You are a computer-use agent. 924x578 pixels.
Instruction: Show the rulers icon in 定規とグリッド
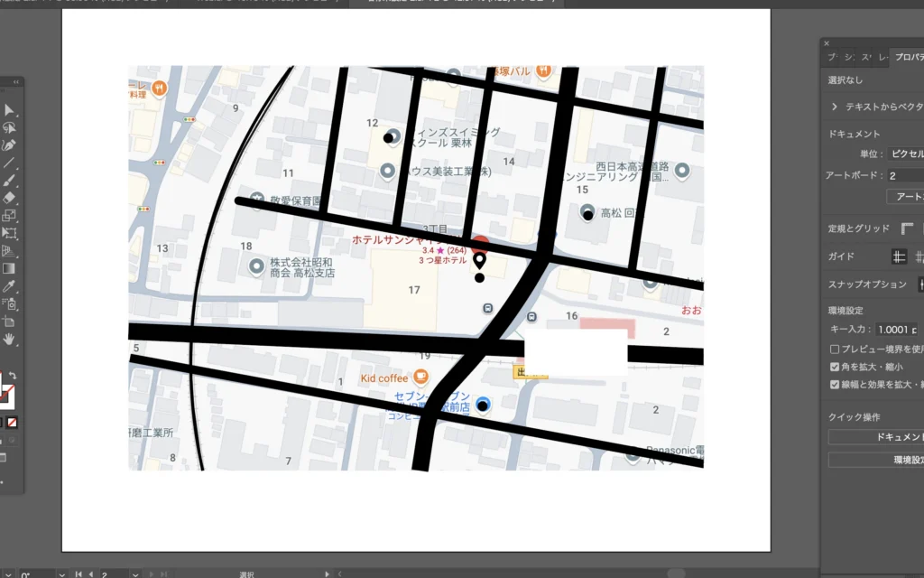pyautogui.click(x=907, y=229)
